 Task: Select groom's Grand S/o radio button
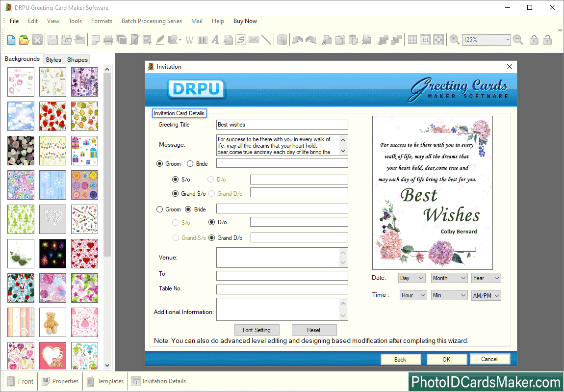(176, 194)
